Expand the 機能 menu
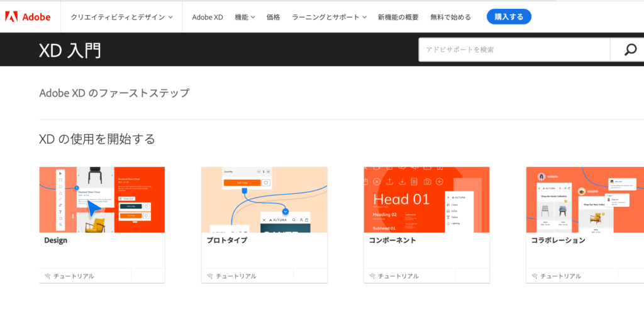The height and width of the screenshot is (311, 644). click(x=245, y=17)
